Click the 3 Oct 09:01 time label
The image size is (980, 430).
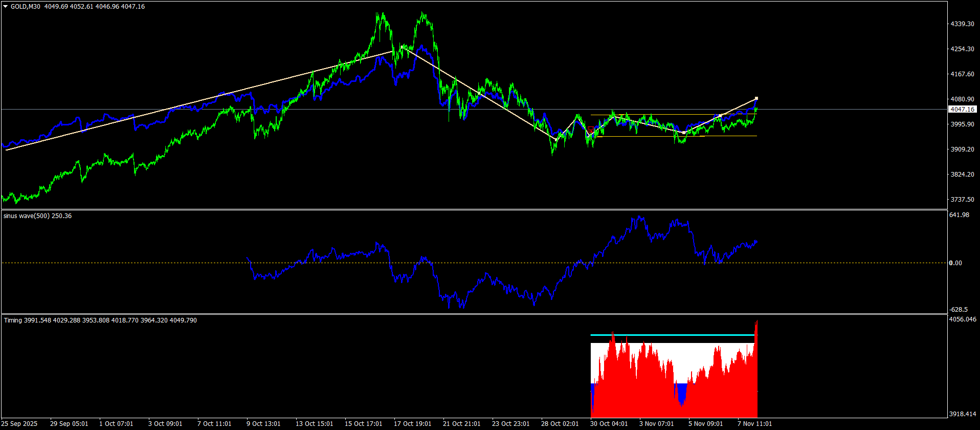(x=165, y=424)
